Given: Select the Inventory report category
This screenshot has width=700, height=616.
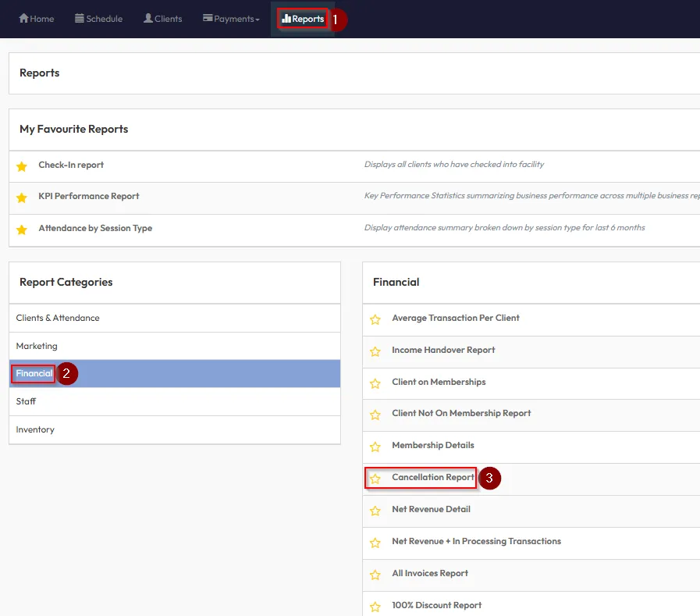Looking at the screenshot, I should pos(35,429).
